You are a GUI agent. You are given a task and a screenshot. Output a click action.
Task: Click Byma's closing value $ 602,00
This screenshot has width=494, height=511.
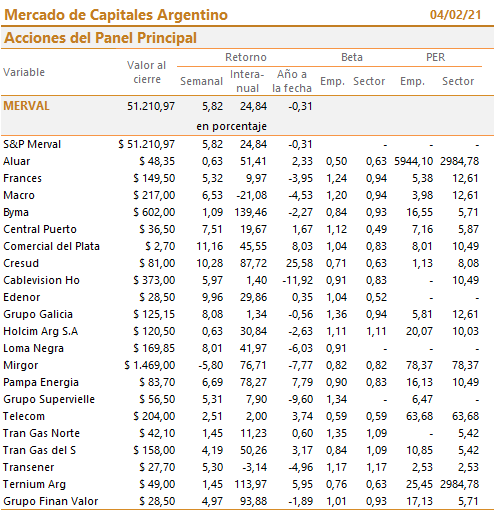[154, 212]
